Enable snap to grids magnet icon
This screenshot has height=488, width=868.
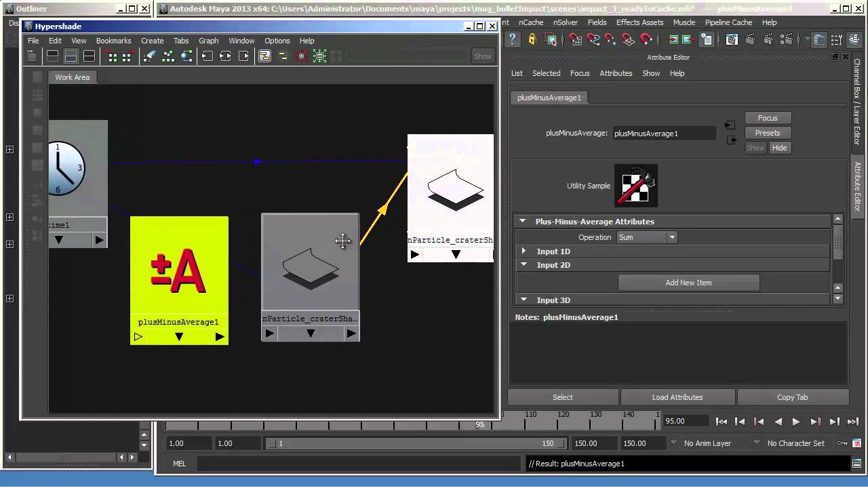(x=576, y=39)
